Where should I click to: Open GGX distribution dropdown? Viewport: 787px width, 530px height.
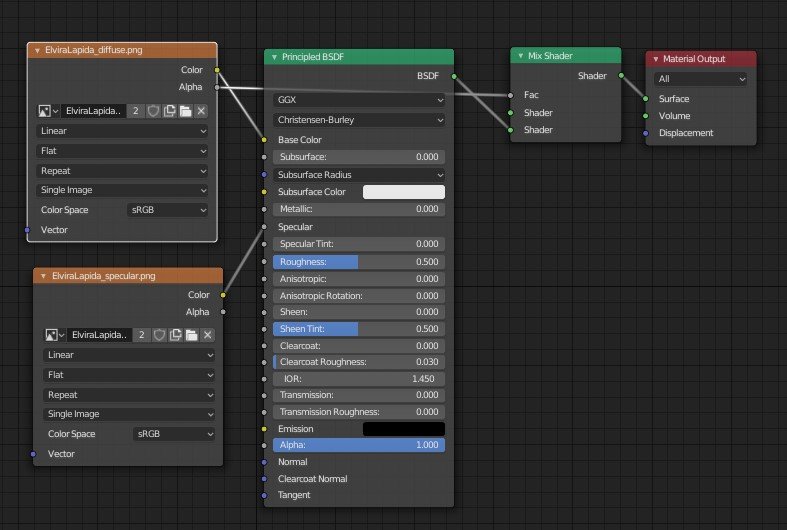click(x=358, y=100)
